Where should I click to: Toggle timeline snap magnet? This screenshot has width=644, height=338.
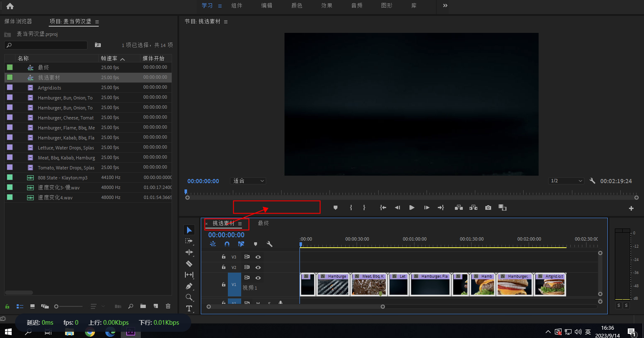[x=227, y=244]
